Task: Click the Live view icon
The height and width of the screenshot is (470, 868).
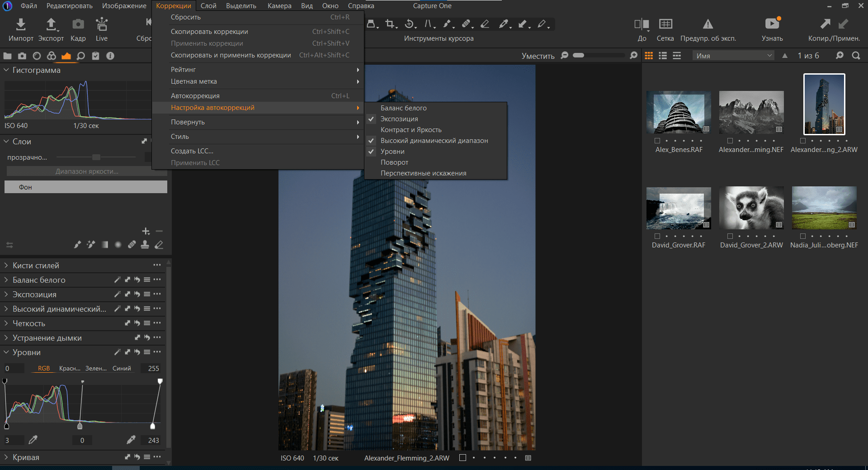Action: coord(102,24)
